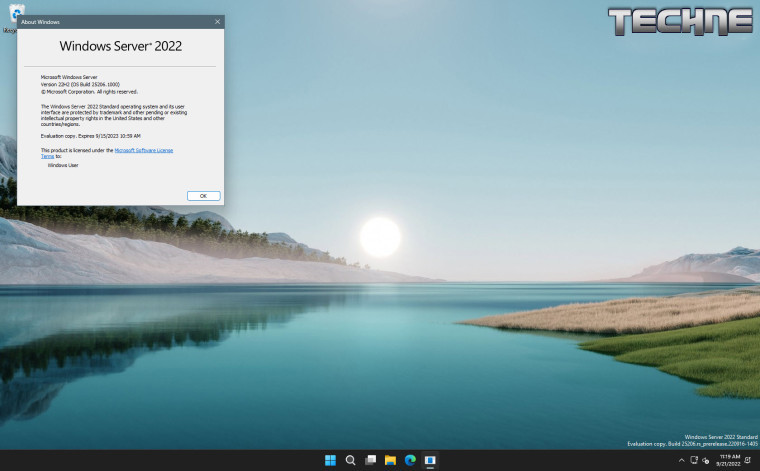This screenshot has height=471, width=760.
Task: Launch File Explorer from the taskbar
Action: pyautogui.click(x=390, y=460)
